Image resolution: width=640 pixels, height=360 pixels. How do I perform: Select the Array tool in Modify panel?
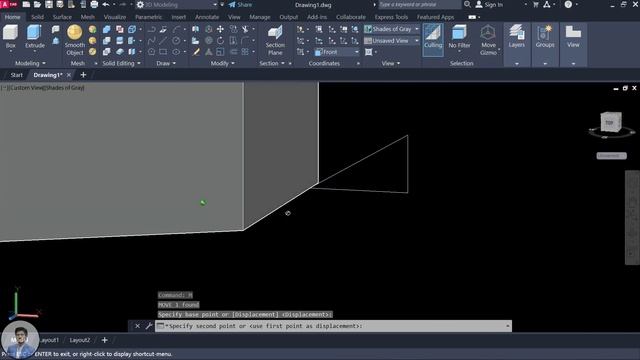(245, 52)
